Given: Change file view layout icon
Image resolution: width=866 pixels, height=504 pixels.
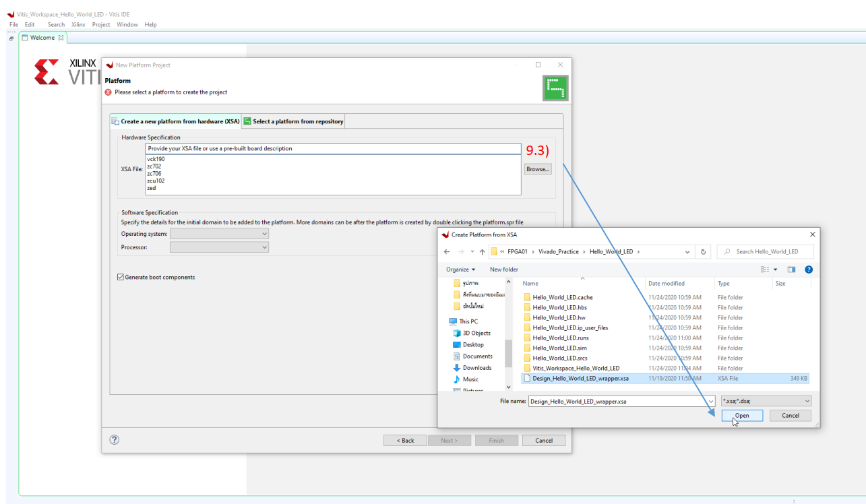Looking at the screenshot, I should pyautogui.click(x=765, y=270).
